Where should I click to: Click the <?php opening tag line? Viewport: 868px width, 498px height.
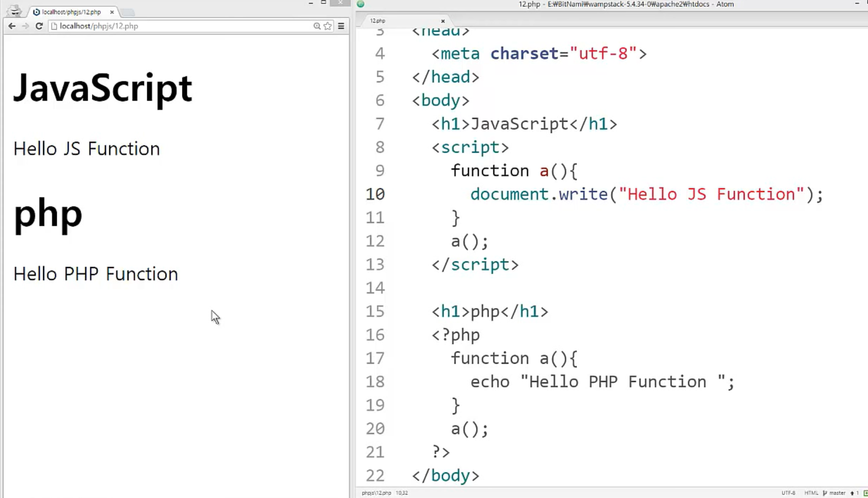[455, 335]
